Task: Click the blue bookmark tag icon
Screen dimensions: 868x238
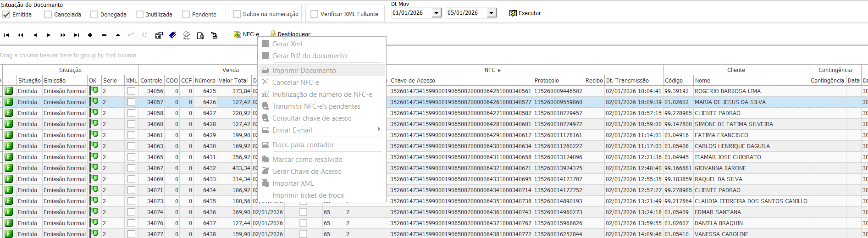Action: point(173,35)
